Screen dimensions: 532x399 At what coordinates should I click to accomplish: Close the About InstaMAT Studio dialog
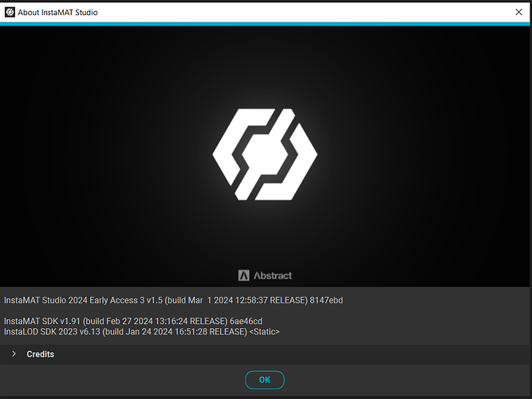click(x=518, y=12)
